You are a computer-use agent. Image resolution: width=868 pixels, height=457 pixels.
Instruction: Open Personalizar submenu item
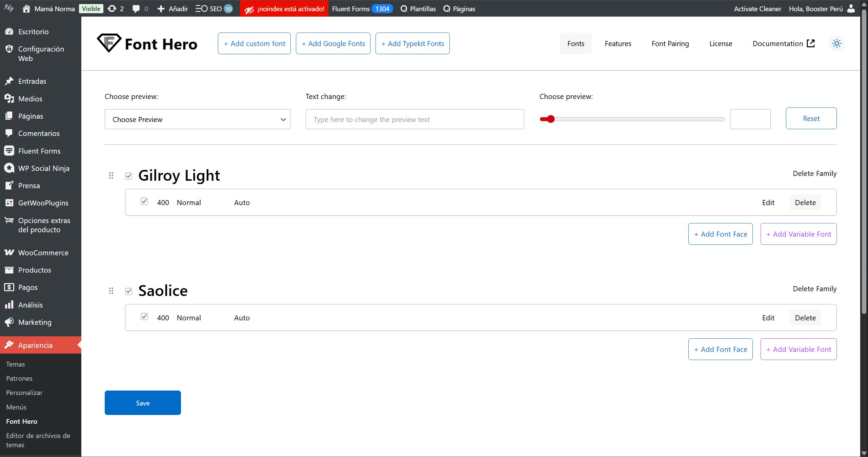click(24, 393)
